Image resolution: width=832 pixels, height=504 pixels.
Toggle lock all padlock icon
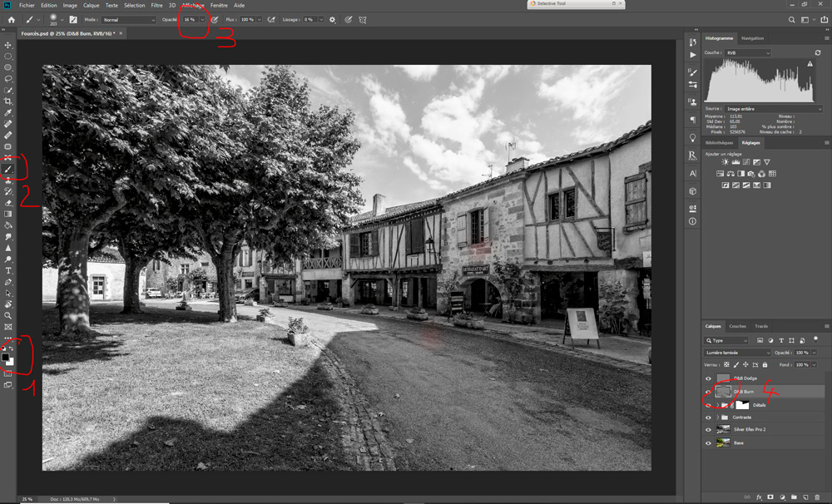point(765,364)
